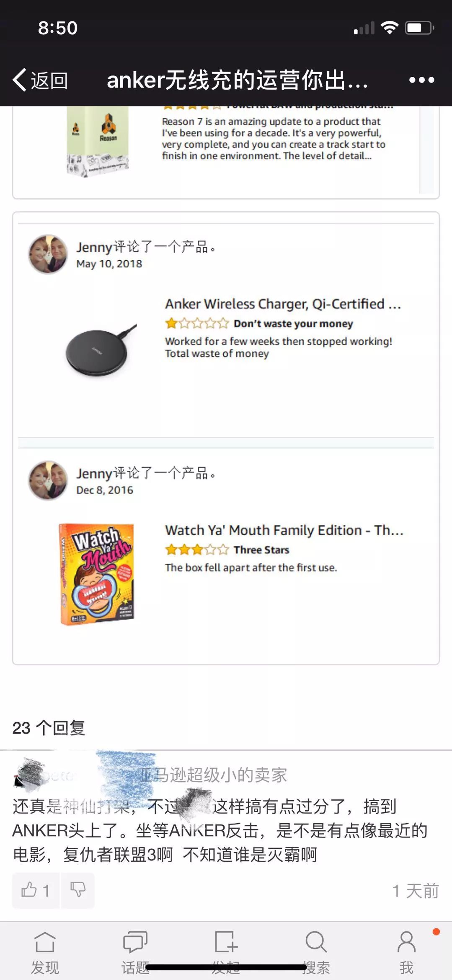Select the Three Stars rating row
Image resolution: width=452 pixels, height=980 pixels.
tap(227, 550)
